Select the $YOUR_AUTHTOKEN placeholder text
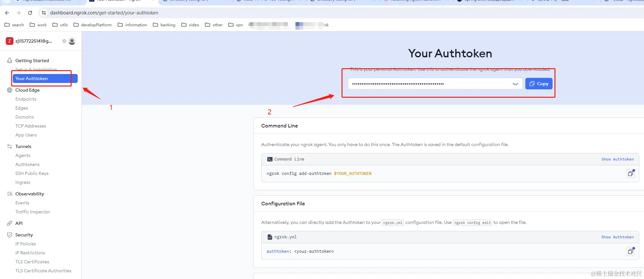The height and width of the screenshot is (279, 644). tap(353, 174)
